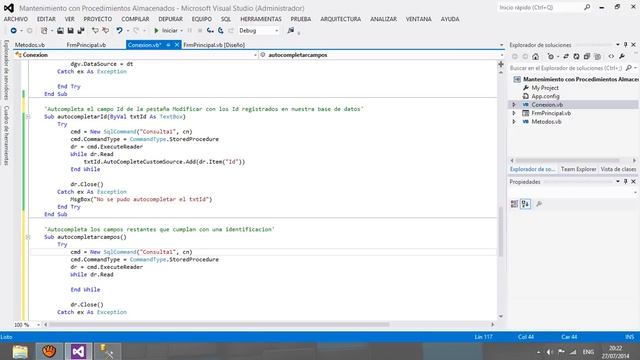This screenshot has height=360, width=640.
Task: Switch to Metodos.vb tab
Action: 30,45
